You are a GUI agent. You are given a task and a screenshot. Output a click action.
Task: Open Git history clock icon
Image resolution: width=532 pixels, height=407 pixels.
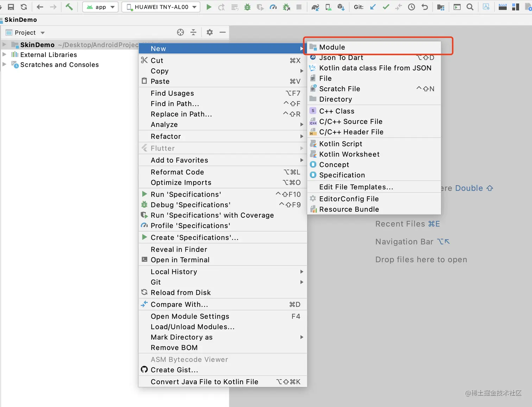(411, 7)
